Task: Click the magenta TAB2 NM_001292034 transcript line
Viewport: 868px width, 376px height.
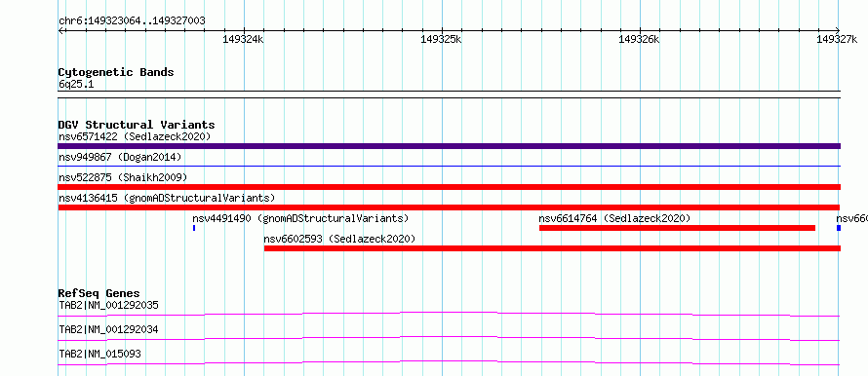Action: point(449,338)
